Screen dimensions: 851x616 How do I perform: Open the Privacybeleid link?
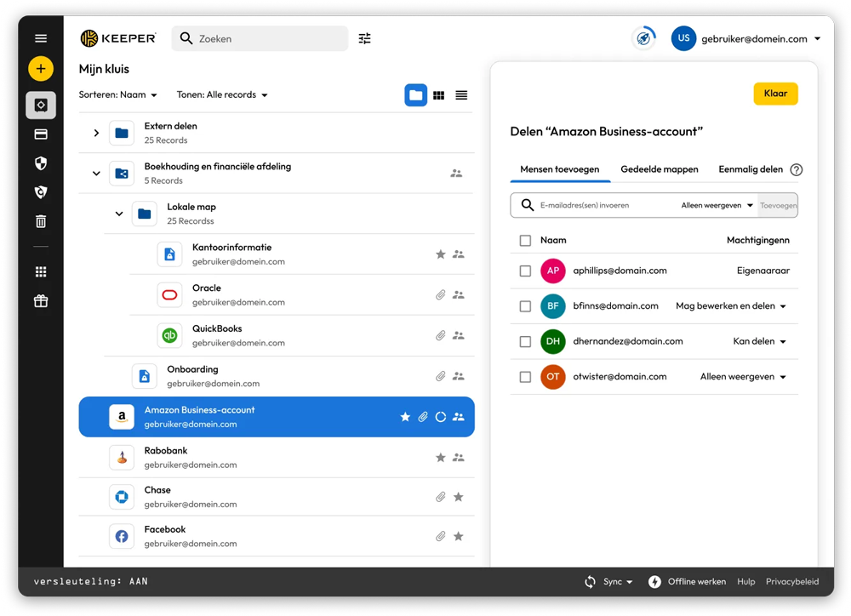pos(792,582)
